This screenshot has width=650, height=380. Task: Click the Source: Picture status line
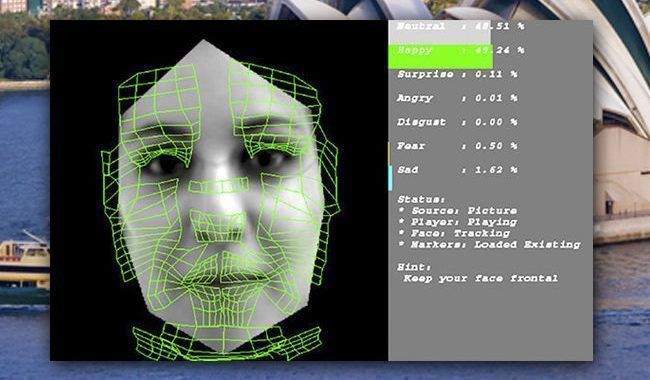[458, 211]
